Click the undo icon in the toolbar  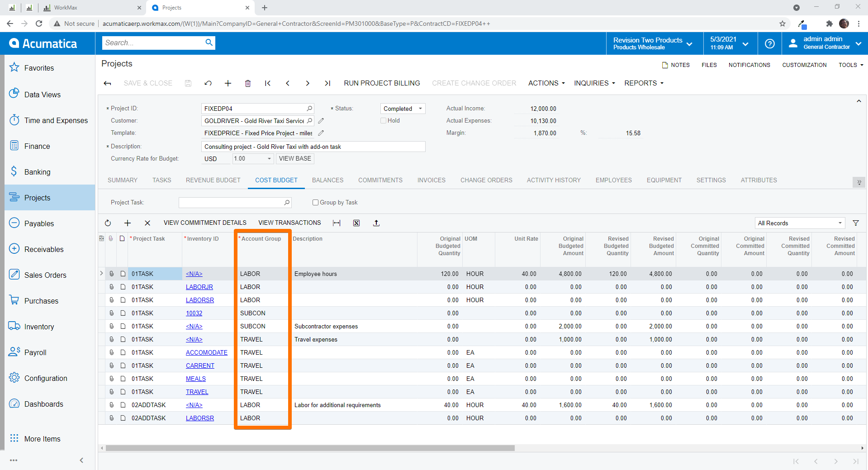pyautogui.click(x=208, y=83)
